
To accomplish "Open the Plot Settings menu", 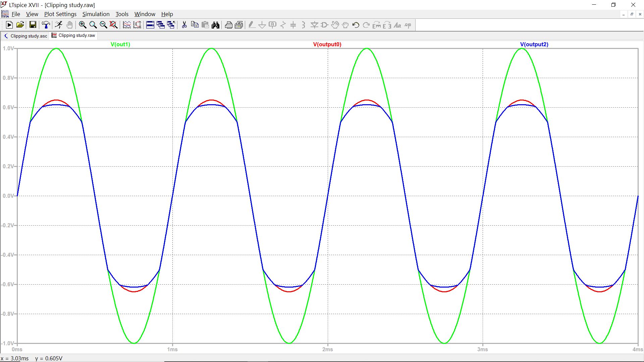I will point(60,14).
